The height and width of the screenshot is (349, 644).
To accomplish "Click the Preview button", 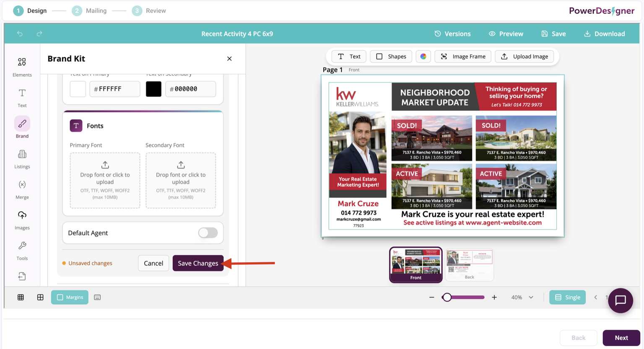I will pyautogui.click(x=506, y=34).
